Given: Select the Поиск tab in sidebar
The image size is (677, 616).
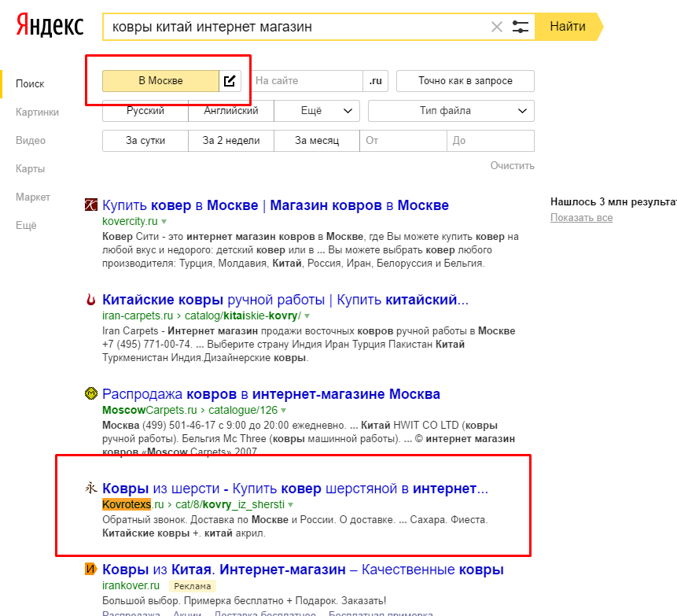Looking at the screenshot, I should pyautogui.click(x=30, y=84).
